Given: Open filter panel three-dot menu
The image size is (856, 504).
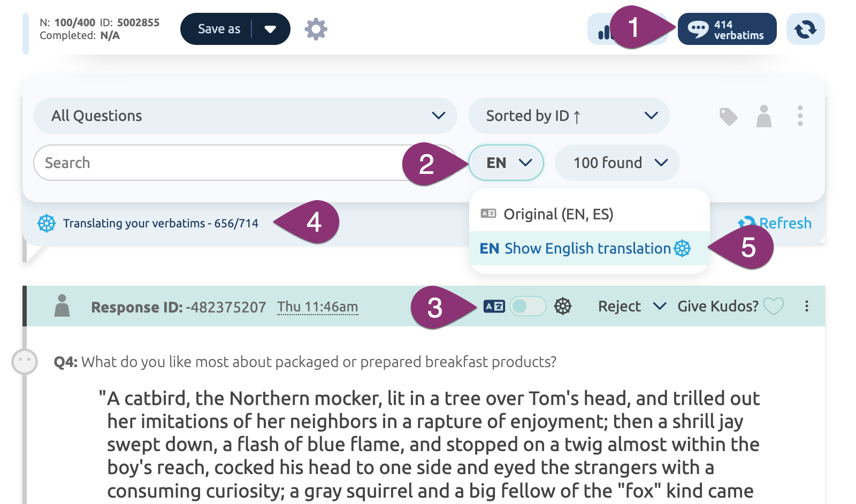Looking at the screenshot, I should pos(800,116).
